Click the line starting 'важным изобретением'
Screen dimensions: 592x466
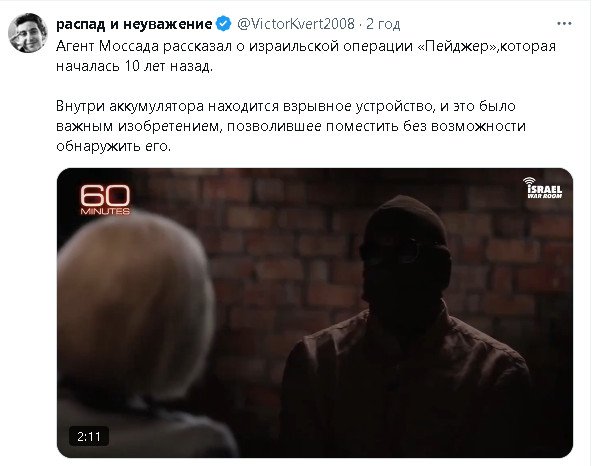(x=291, y=126)
